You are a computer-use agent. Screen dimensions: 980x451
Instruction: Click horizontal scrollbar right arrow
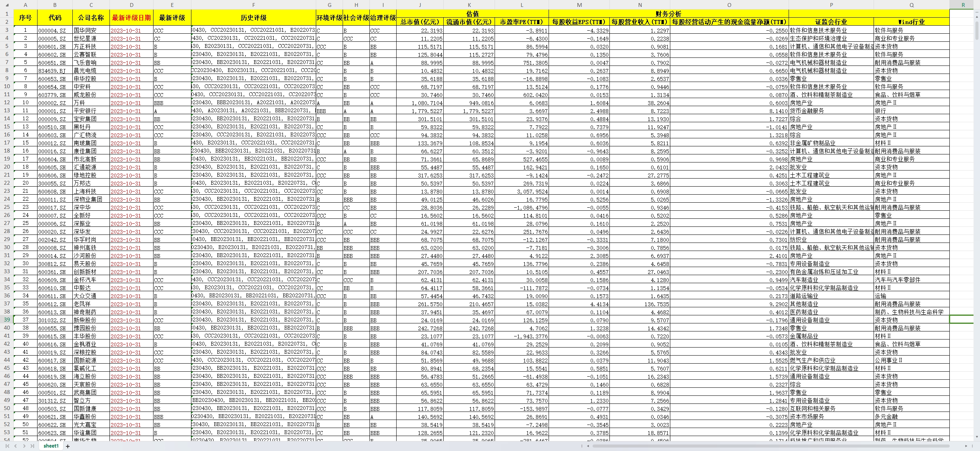[x=966, y=446]
